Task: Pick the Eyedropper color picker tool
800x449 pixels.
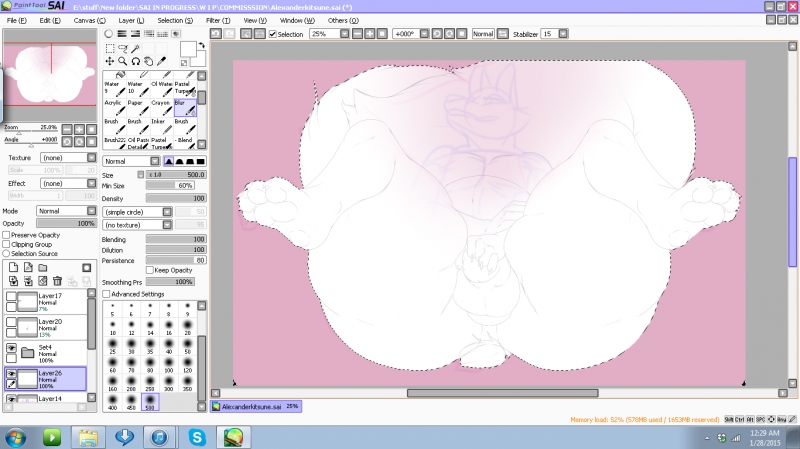Action: (x=161, y=60)
